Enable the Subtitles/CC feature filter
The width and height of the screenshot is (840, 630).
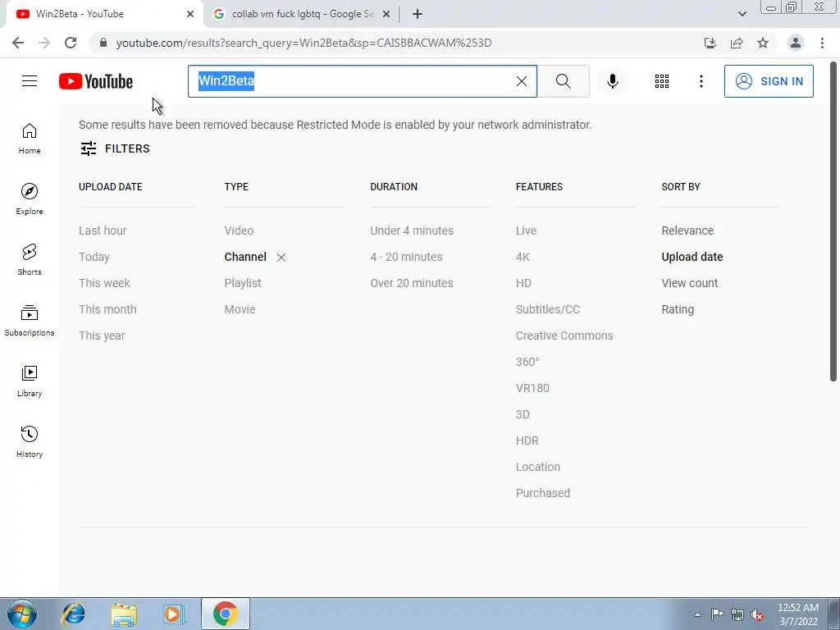click(x=547, y=309)
